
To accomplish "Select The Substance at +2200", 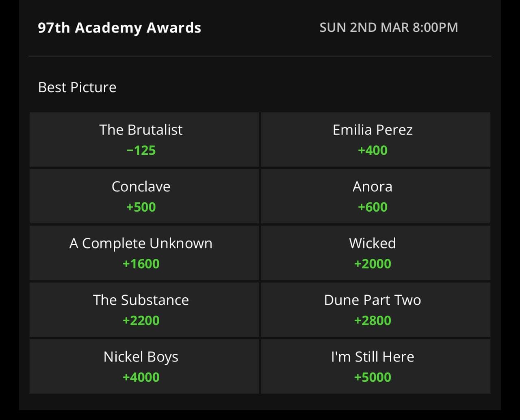I will coord(144,310).
